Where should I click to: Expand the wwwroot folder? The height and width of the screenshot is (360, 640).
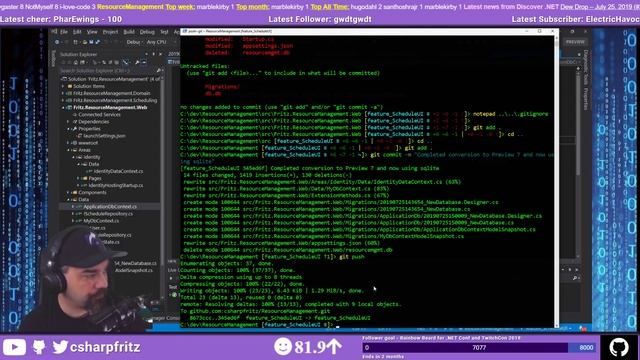coord(69,143)
